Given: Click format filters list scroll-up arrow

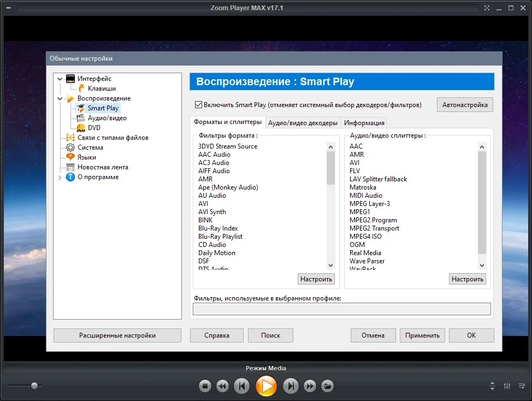Looking at the screenshot, I should tap(331, 147).
